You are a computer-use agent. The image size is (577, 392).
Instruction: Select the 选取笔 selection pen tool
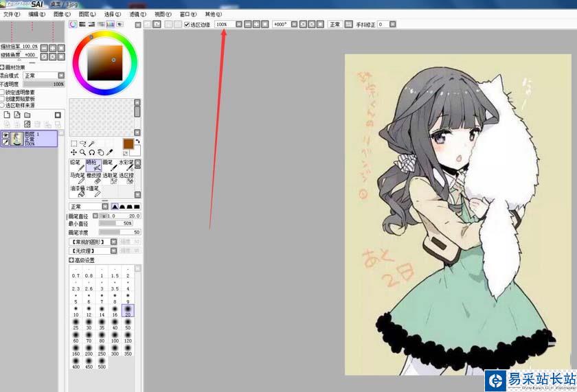tap(110, 178)
